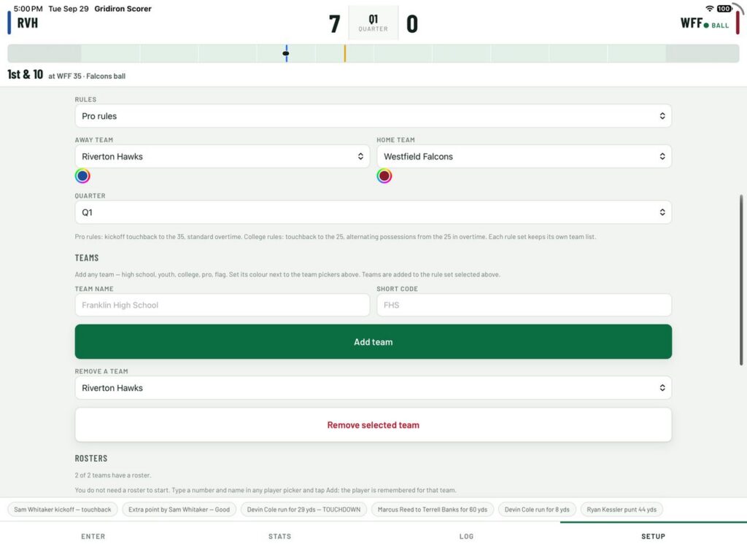Click the yellow first-down line marker

click(345, 53)
